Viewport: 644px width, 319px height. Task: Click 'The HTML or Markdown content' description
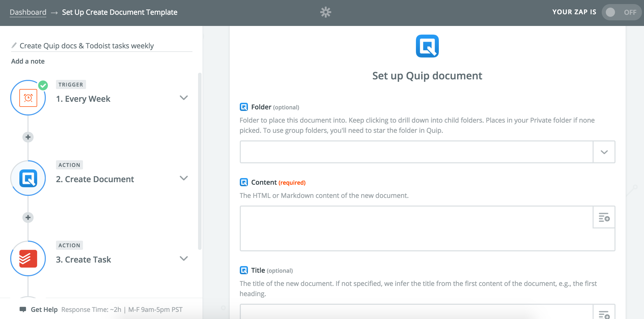click(324, 195)
